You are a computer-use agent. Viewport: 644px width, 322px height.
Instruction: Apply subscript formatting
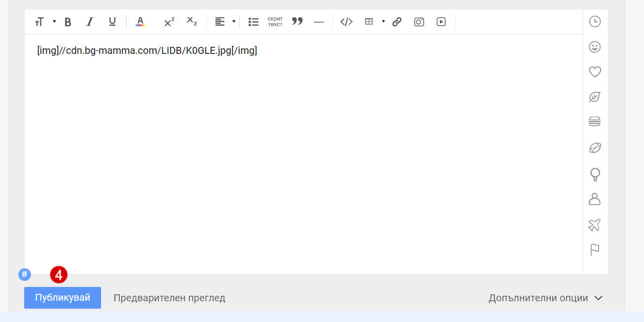tap(192, 22)
